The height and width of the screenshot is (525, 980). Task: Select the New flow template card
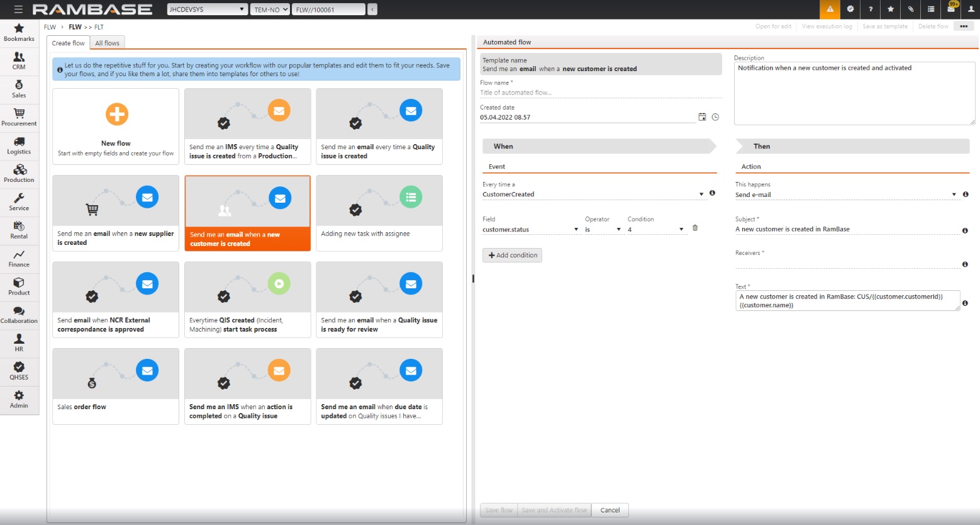[116, 127]
